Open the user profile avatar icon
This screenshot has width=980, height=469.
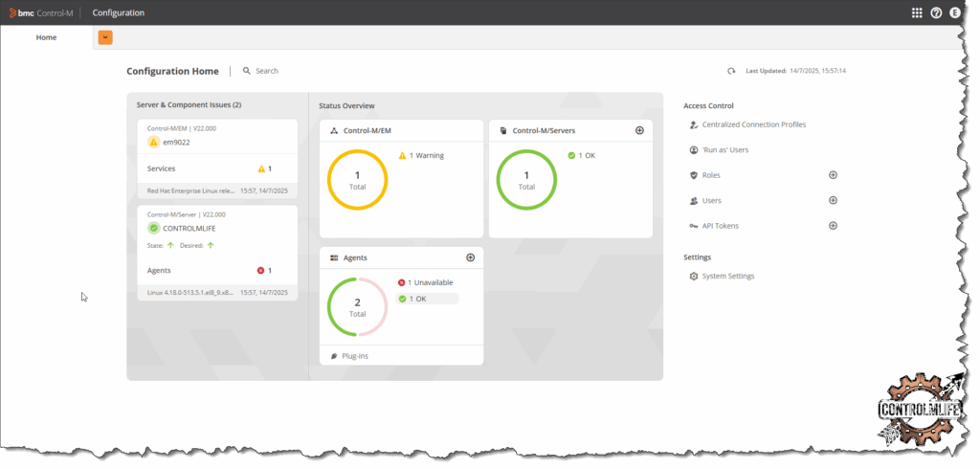954,13
